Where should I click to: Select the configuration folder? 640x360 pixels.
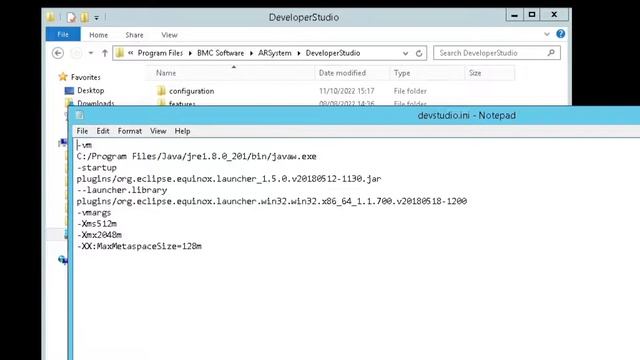click(x=191, y=91)
